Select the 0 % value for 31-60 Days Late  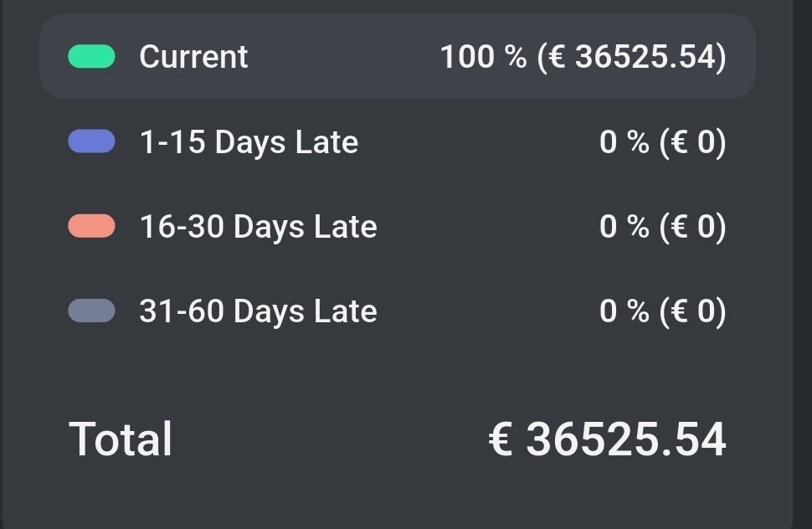coord(624,311)
